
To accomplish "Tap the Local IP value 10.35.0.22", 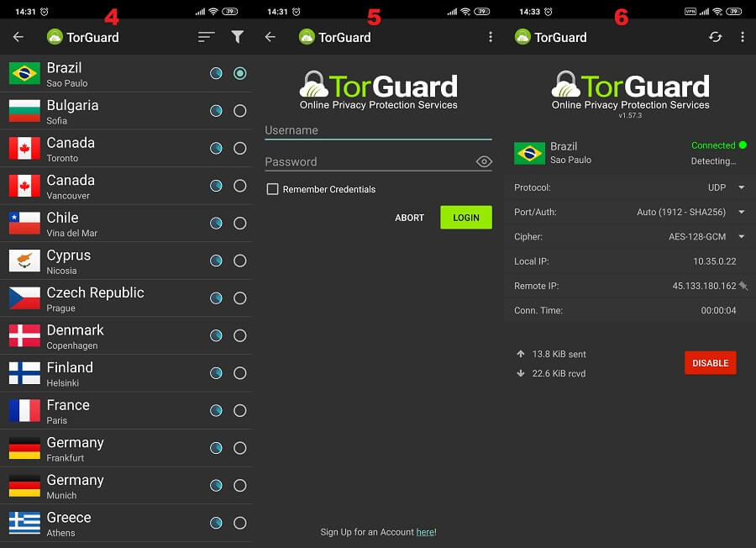I will (715, 261).
